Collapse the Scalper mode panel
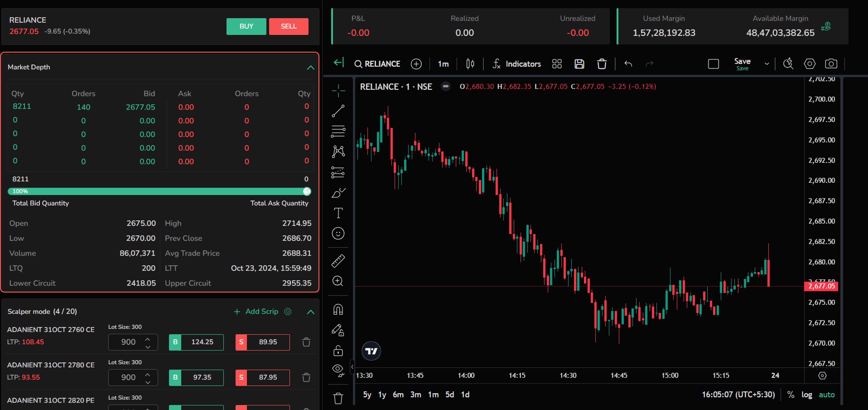This screenshot has height=410, width=868. [x=310, y=312]
